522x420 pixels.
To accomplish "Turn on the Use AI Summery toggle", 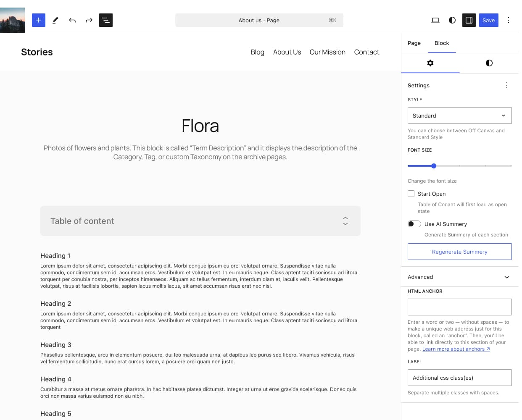I will [x=414, y=224].
